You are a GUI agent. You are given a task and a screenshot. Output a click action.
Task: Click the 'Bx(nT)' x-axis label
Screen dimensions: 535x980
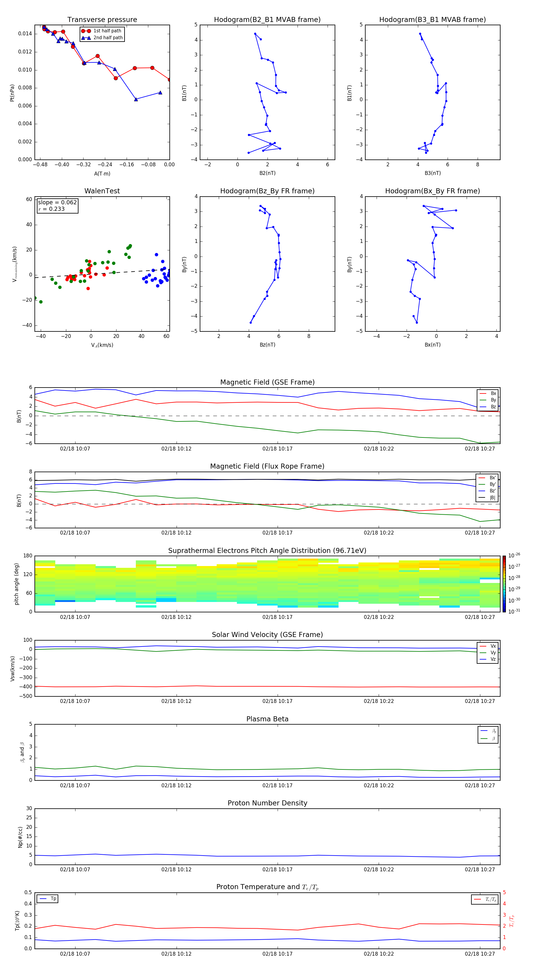[x=432, y=345]
